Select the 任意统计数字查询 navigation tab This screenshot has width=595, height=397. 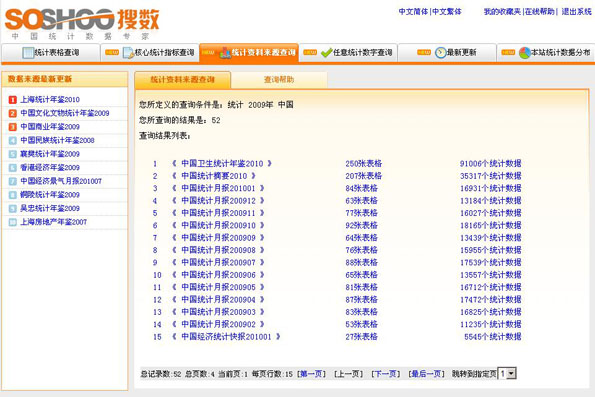coord(348,53)
